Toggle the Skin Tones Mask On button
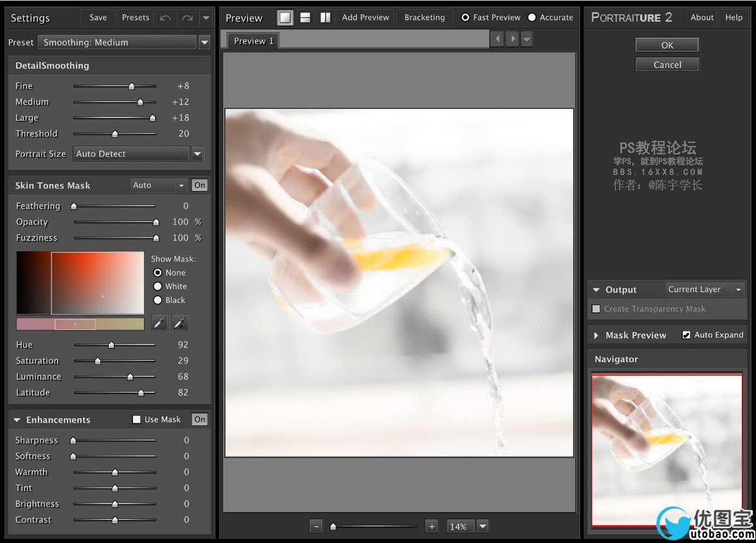 pyautogui.click(x=199, y=185)
